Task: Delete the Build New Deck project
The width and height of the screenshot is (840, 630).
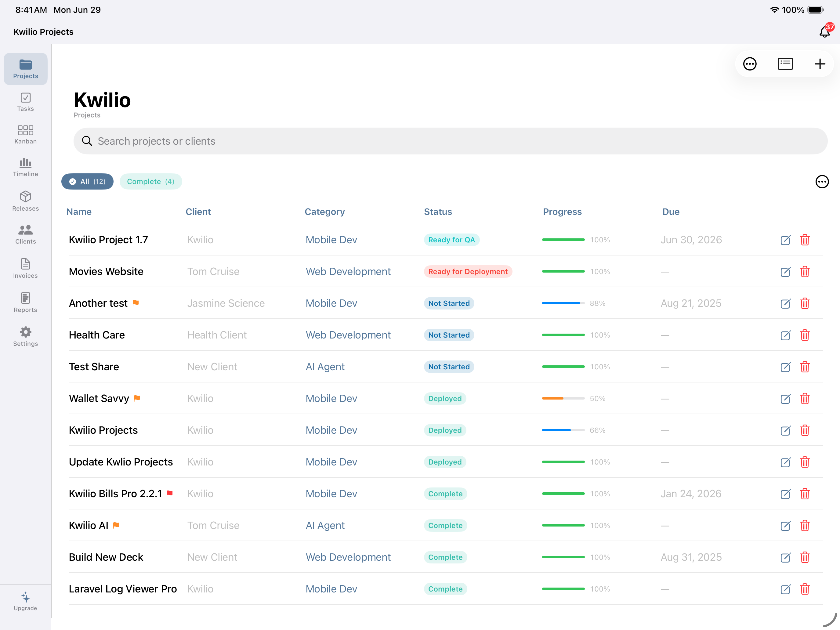Action: pos(805,557)
